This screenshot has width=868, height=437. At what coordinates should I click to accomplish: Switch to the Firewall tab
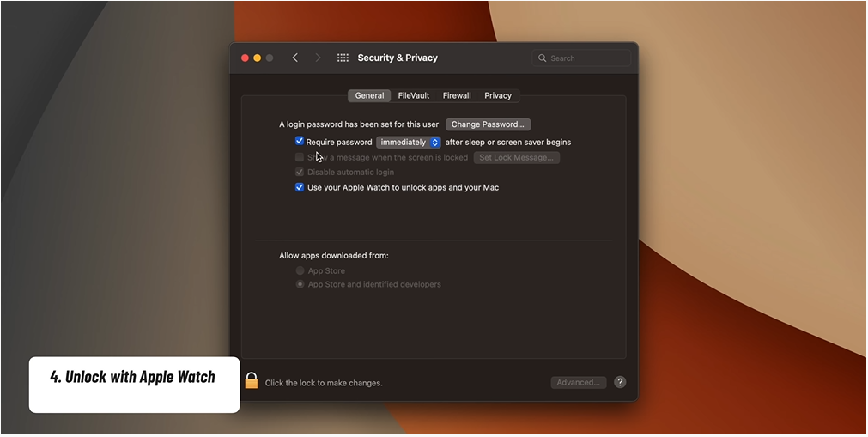click(457, 95)
